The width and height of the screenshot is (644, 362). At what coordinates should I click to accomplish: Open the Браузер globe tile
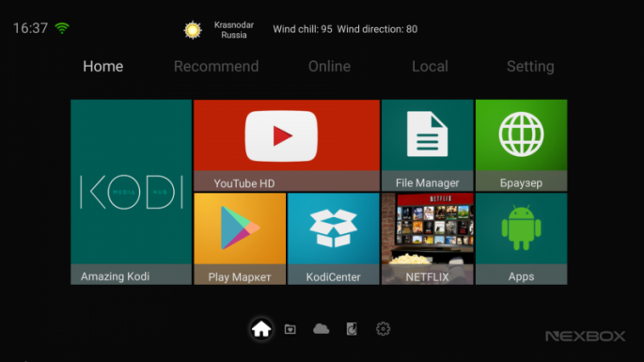point(521,145)
